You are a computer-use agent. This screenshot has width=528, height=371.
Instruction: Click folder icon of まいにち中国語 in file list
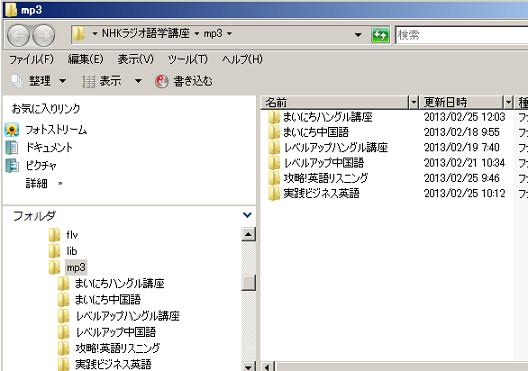pyautogui.click(x=274, y=132)
